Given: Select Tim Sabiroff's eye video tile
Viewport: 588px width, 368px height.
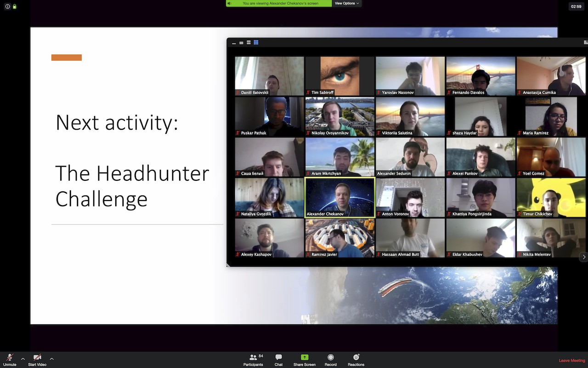Looking at the screenshot, I should pyautogui.click(x=340, y=76).
